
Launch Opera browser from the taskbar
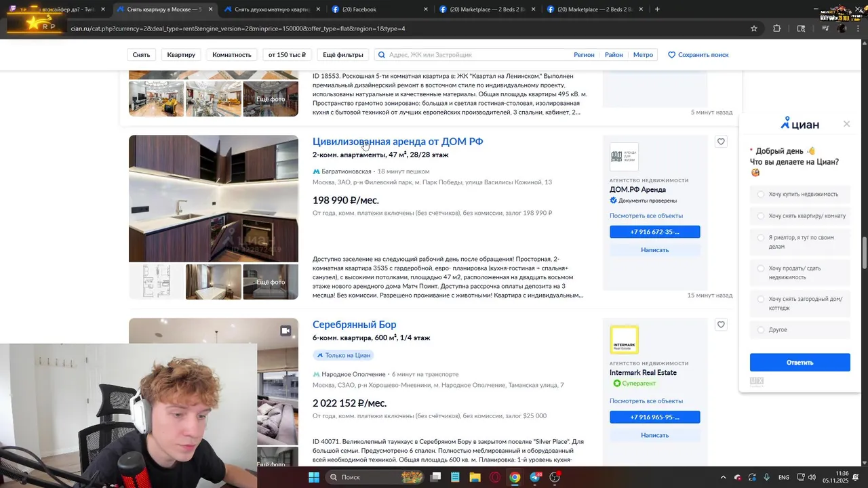click(495, 477)
